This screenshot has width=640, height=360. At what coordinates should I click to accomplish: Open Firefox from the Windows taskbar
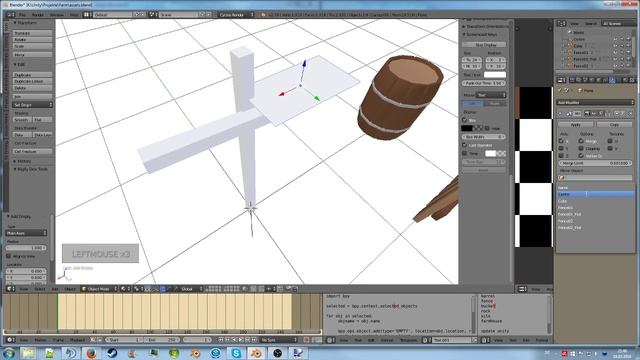pyautogui.click(x=91, y=353)
